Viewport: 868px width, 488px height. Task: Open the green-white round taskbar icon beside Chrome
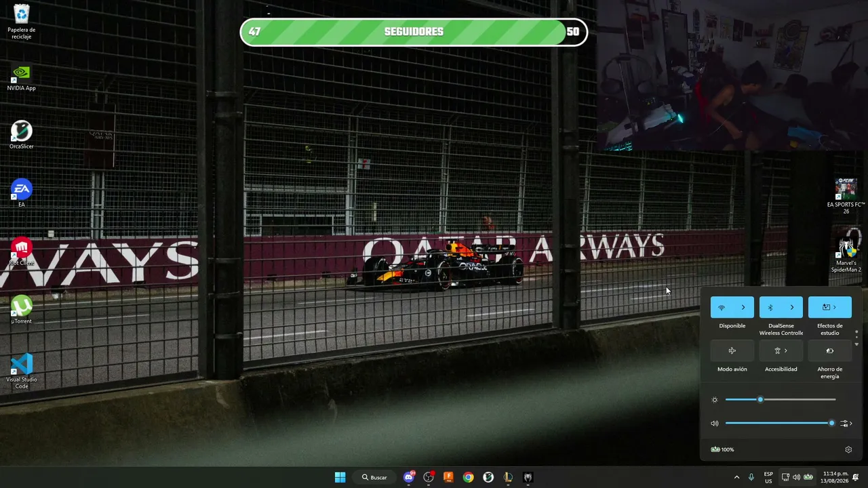[x=488, y=477]
